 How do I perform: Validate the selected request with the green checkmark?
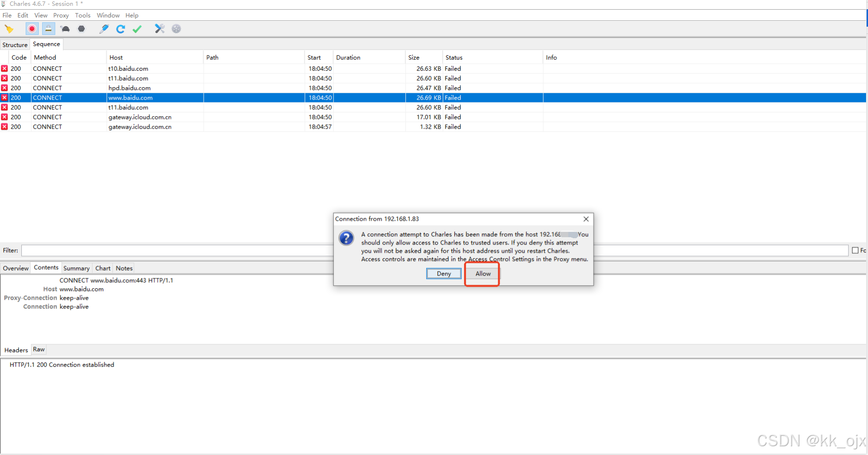click(x=137, y=29)
